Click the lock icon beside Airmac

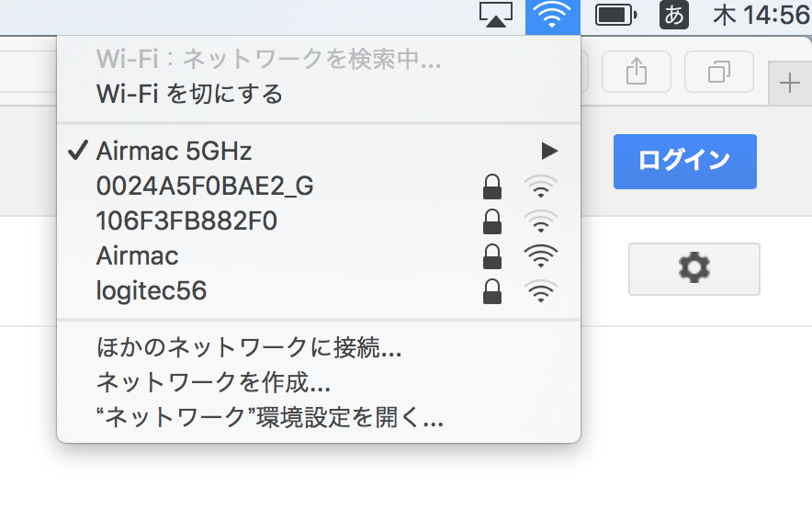tap(492, 256)
